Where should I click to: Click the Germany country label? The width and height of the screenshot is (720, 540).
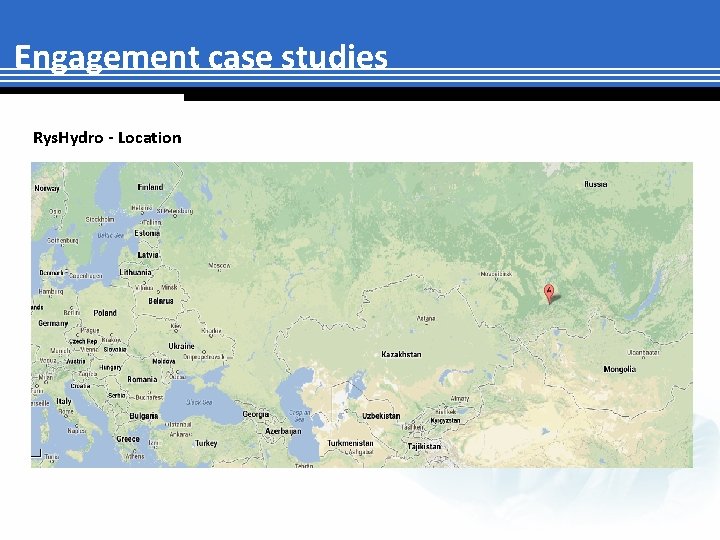click(x=53, y=323)
